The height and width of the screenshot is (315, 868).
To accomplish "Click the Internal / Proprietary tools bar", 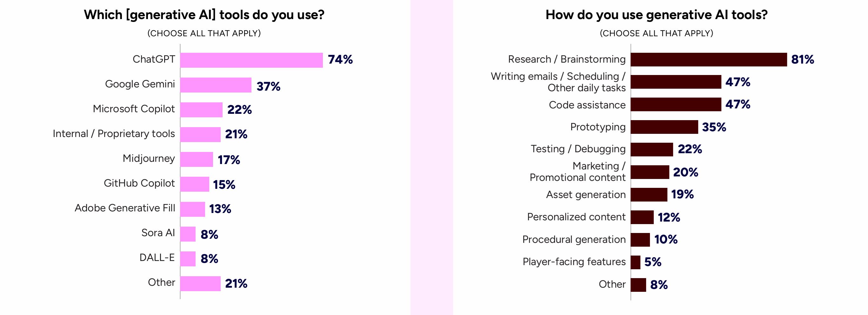I will [200, 134].
